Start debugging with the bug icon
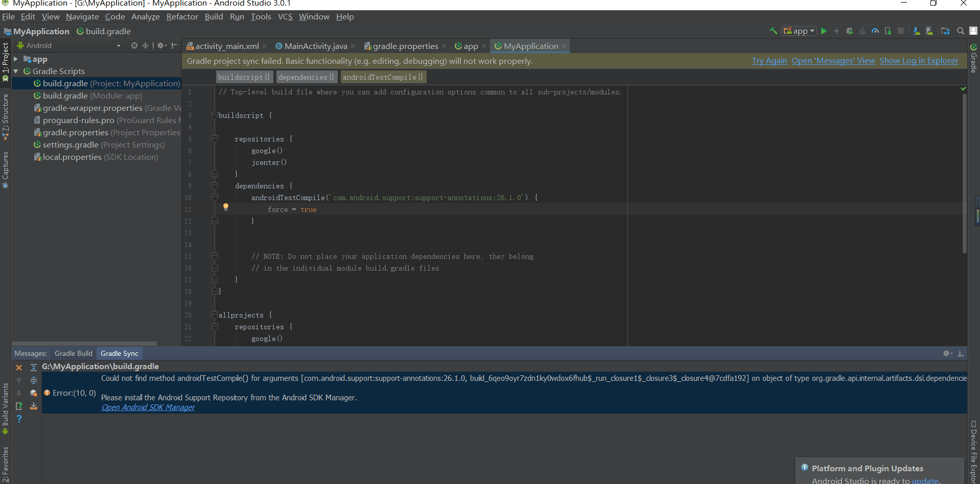This screenshot has height=484, width=980. (x=849, y=31)
